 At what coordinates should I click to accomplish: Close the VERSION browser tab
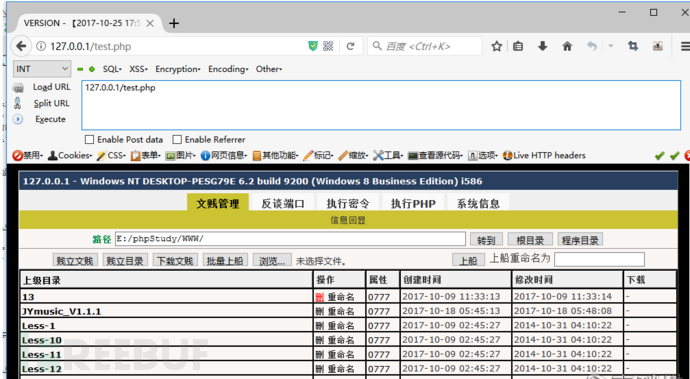[x=150, y=23]
